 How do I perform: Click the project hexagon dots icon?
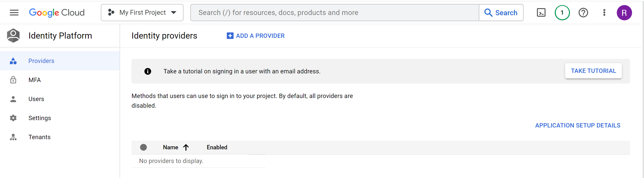coord(111,12)
